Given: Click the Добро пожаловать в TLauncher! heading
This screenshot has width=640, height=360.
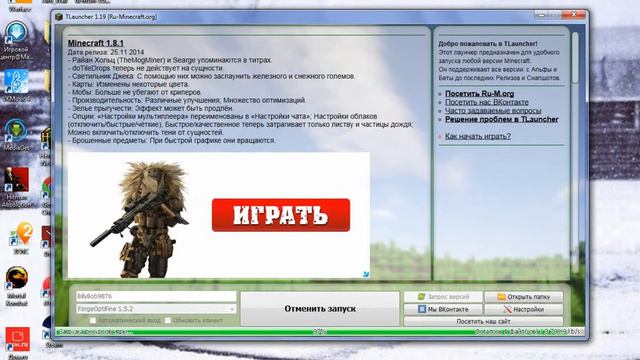Looking at the screenshot, I should pos(488,44).
